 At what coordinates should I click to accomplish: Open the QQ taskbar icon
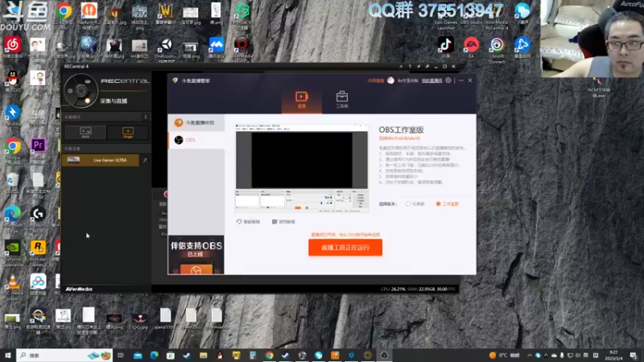click(220, 356)
